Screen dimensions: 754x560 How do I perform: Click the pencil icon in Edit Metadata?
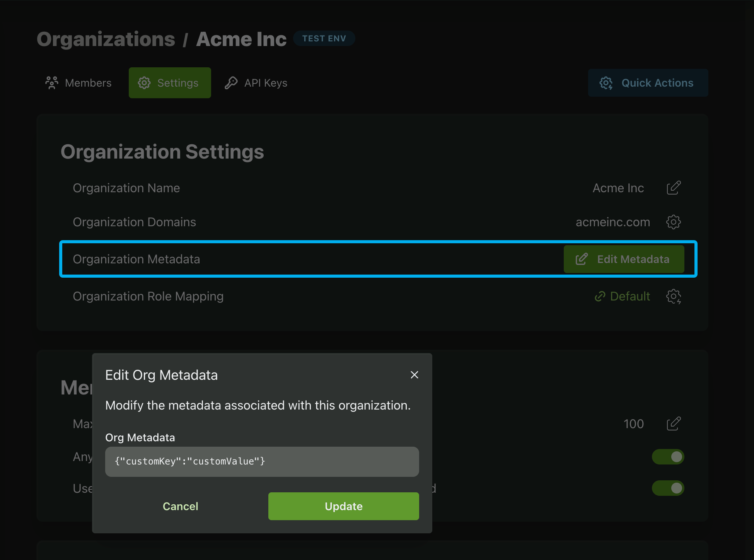click(582, 259)
